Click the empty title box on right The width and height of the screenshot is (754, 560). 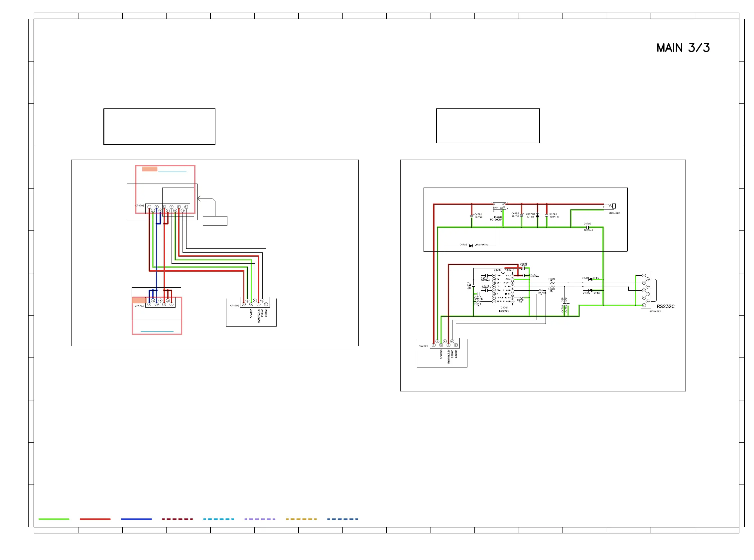488,126
